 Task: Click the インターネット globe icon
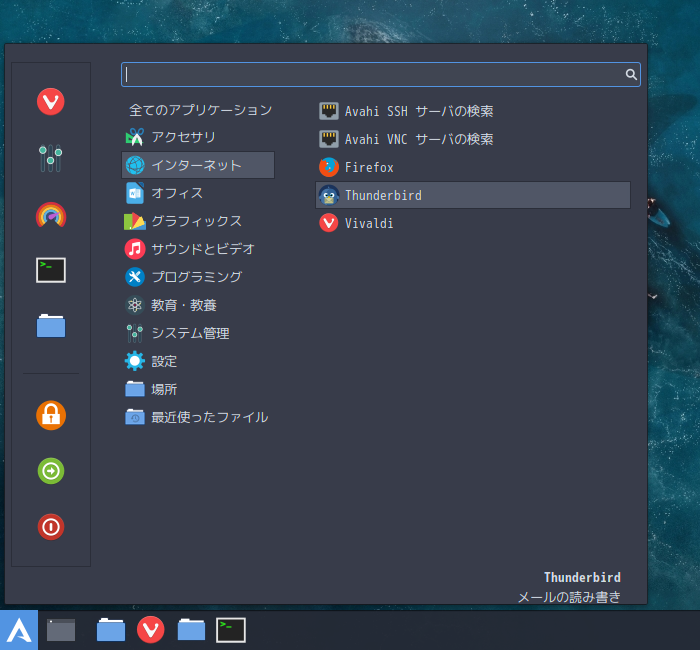pos(135,165)
